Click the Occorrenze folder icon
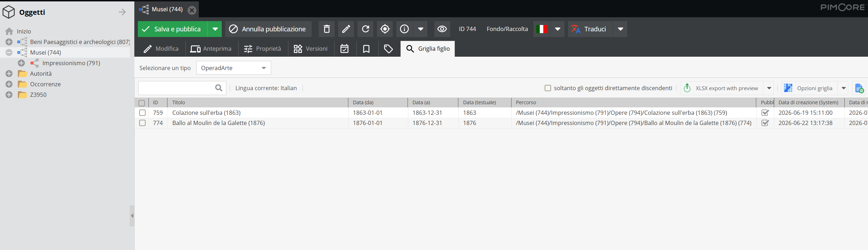 point(22,84)
